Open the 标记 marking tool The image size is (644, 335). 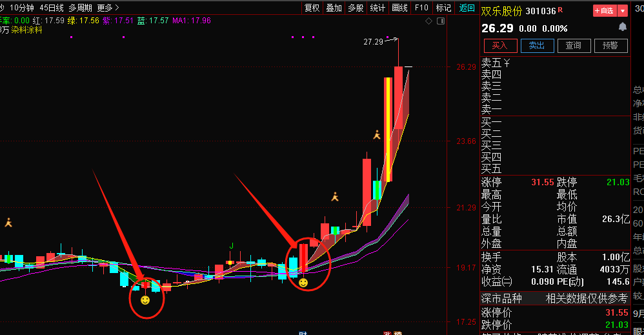pos(443,8)
